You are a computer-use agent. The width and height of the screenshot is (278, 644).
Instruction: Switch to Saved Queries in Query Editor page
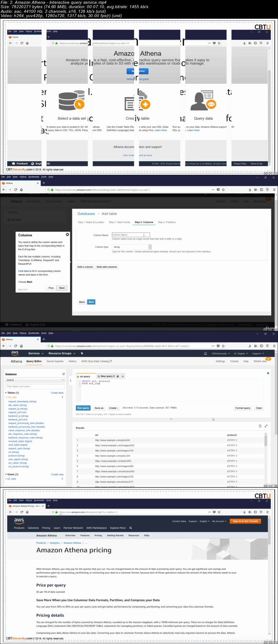click(x=55, y=361)
